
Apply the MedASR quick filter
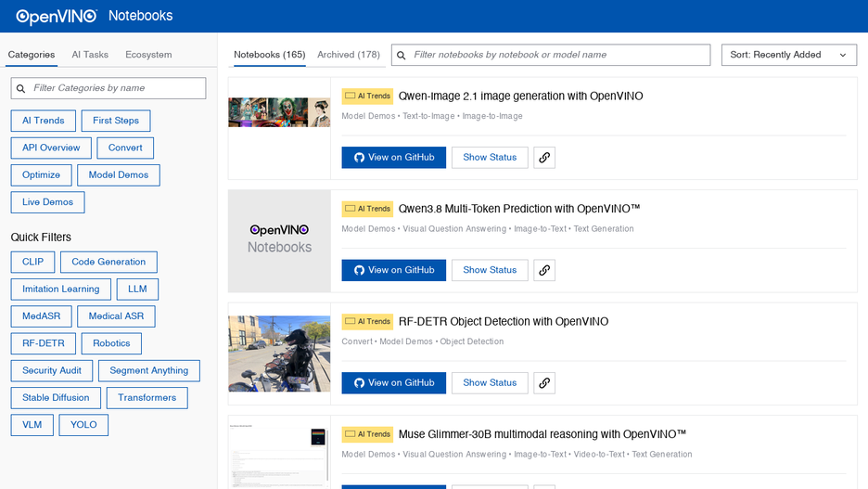(x=42, y=316)
